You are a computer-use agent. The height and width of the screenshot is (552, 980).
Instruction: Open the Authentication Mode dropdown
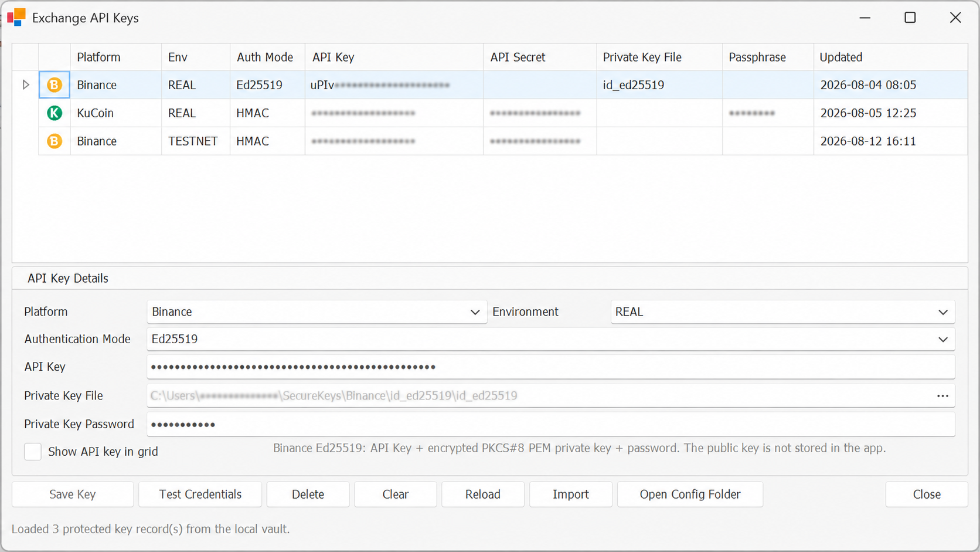(551, 339)
